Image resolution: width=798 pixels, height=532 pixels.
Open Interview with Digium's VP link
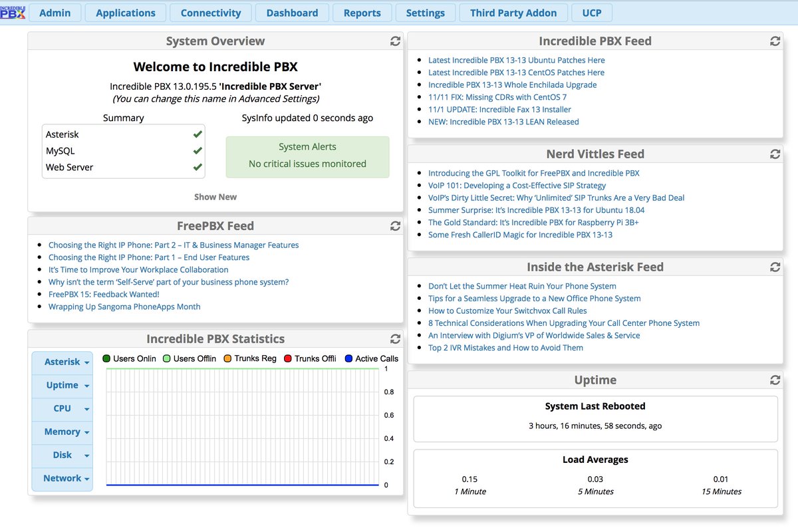[534, 335]
